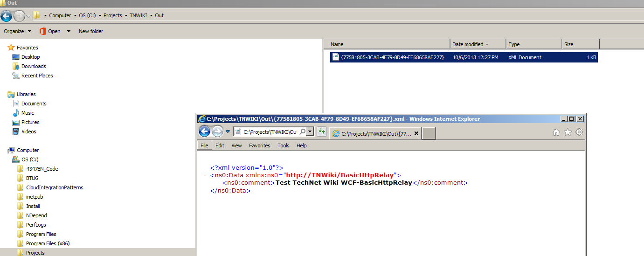The image size is (644, 256).
Task: Click the search magnifier in the IE address bar
Action: pyautogui.click(x=302, y=132)
